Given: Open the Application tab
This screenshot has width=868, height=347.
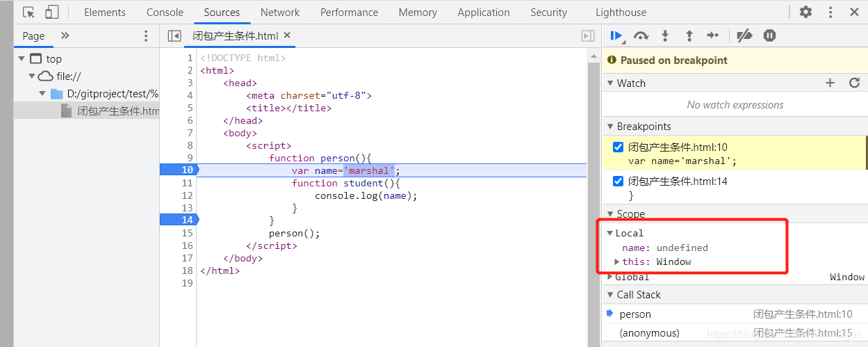Looking at the screenshot, I should pyautogui.click(x=484, y=12).
